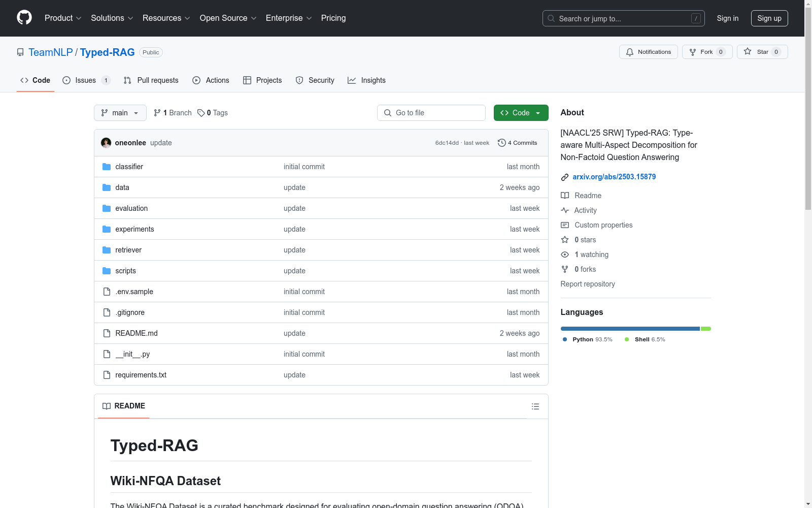Click the Python bar in Languages
Viewport: 812px width, 508px height.
point(630,329)
